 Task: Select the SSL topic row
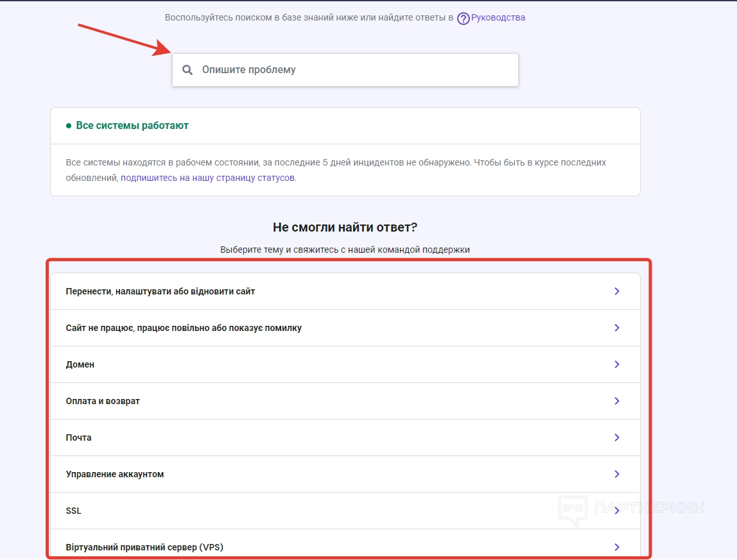tap(74, 511)
